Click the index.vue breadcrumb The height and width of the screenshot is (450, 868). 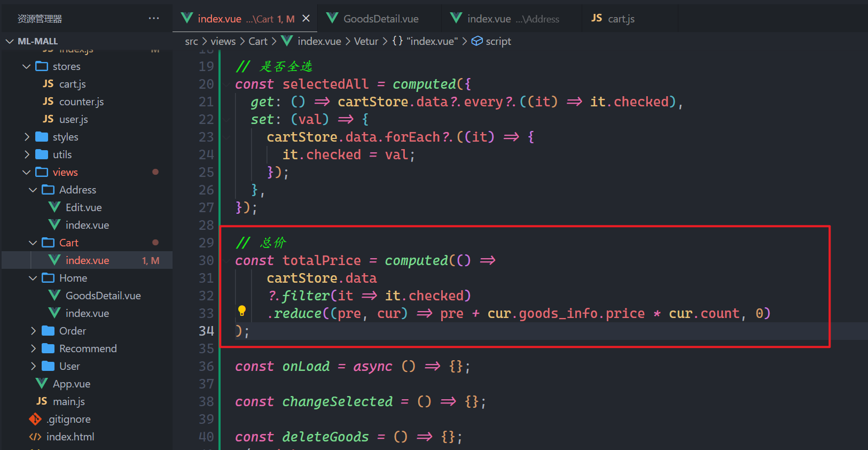319,41
